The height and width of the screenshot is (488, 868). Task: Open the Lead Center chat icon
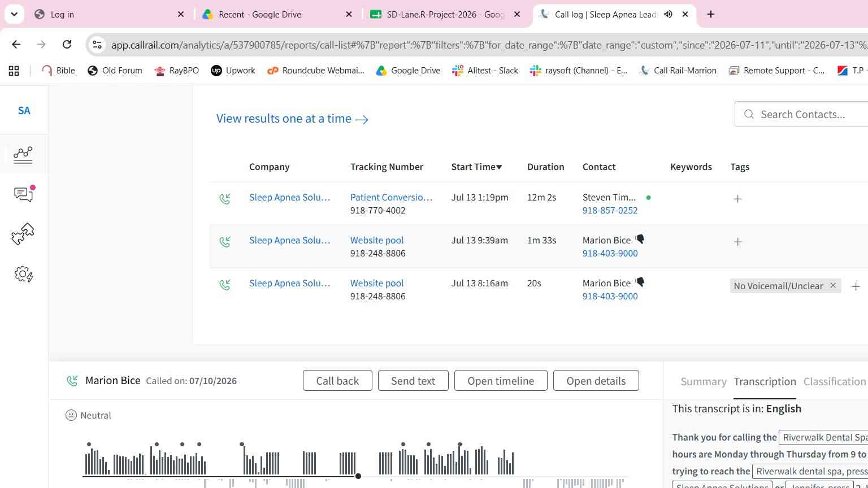point(24,194)
